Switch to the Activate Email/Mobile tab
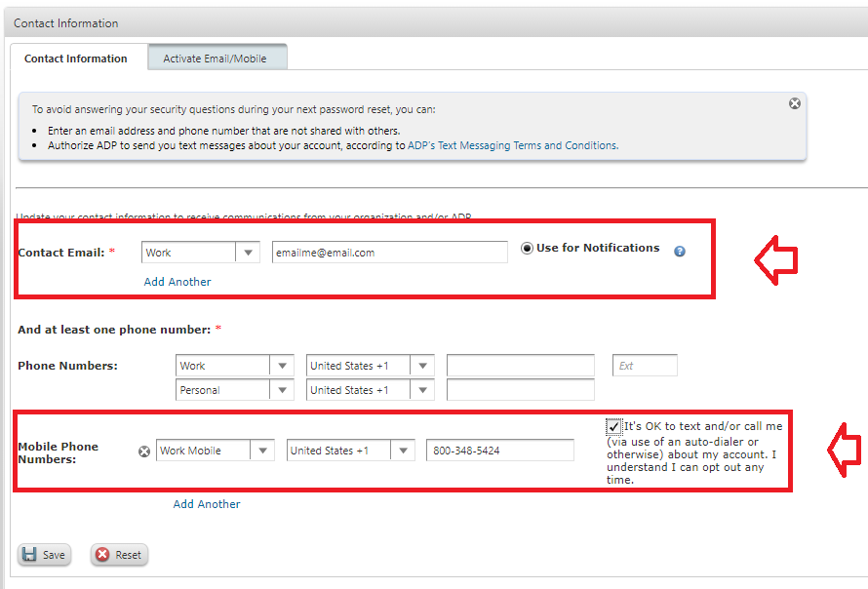The width and height of the screenshot is (868, 589). point(215,59)
